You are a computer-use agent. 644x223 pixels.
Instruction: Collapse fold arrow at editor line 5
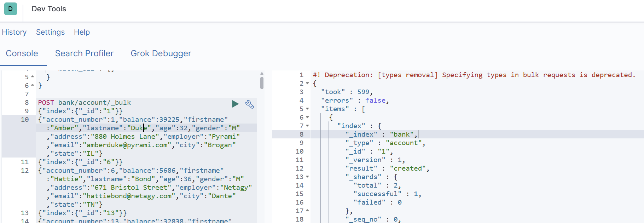tap(33, 77)
